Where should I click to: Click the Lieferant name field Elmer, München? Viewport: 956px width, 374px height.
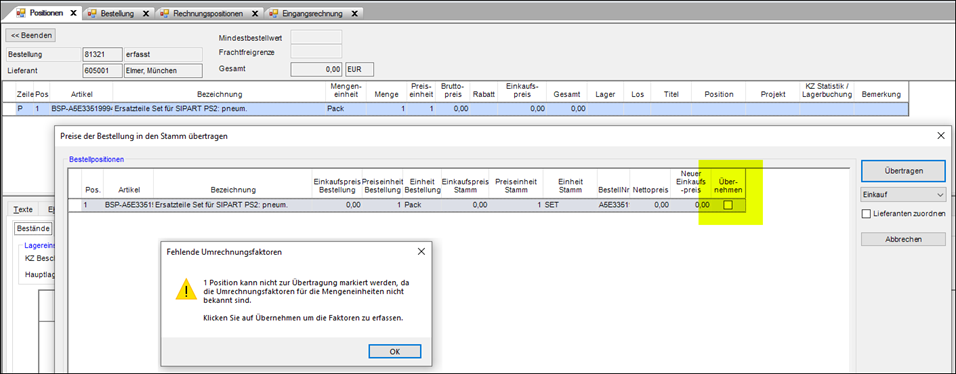pyautogui.click(x=162, y=71)
